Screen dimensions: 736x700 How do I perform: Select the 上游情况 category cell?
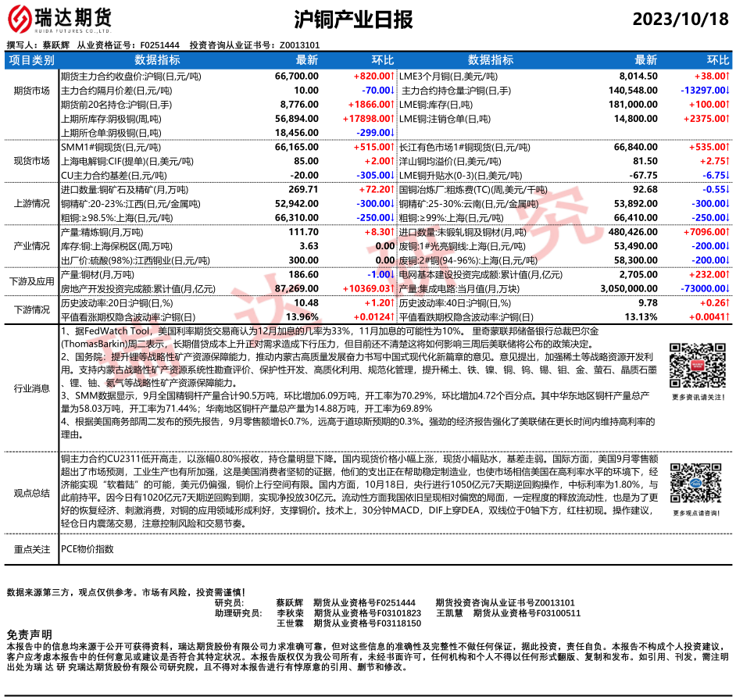click(31, 203)
